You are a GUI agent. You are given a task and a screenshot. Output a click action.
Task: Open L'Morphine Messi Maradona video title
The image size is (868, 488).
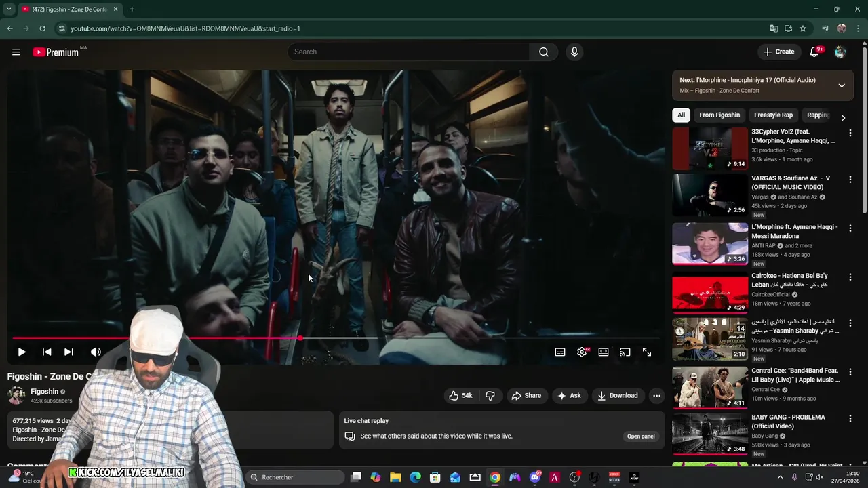[794, 231]
